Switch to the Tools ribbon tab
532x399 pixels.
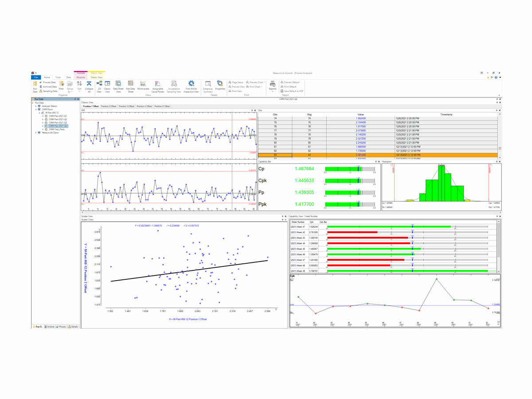coord(58,77)
